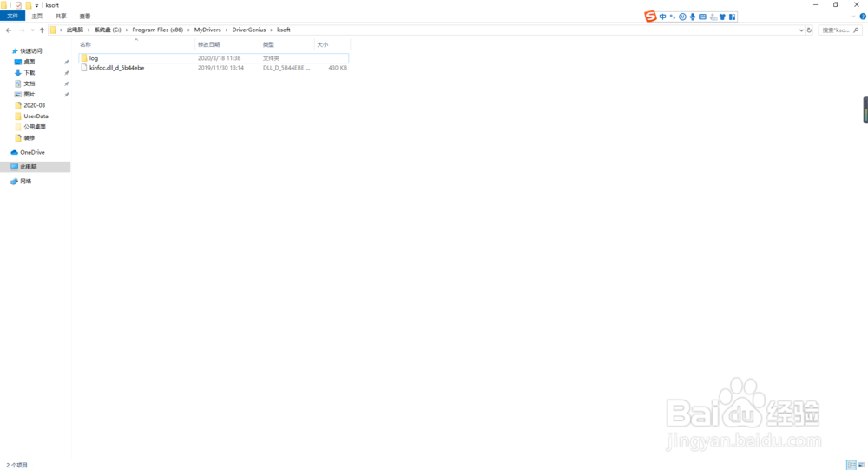Open recent locations dropdown arrow
868x470 pixels.
[x=32, y=30]
